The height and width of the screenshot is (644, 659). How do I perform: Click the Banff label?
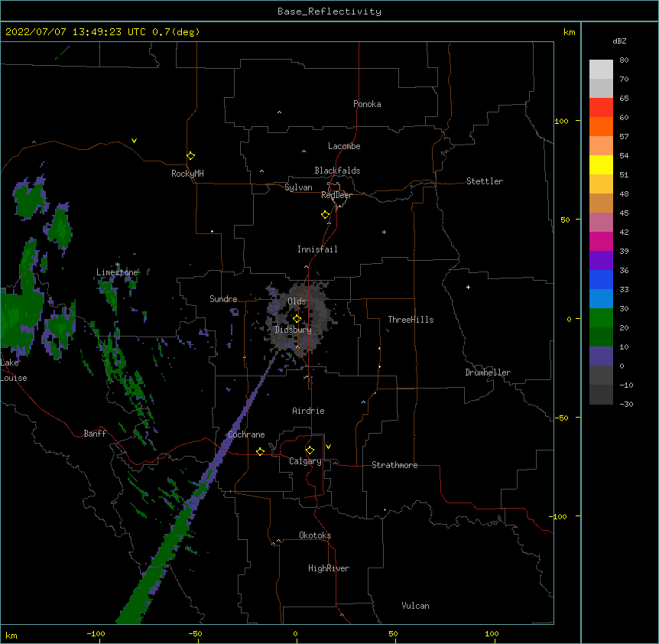coord(95,434)
